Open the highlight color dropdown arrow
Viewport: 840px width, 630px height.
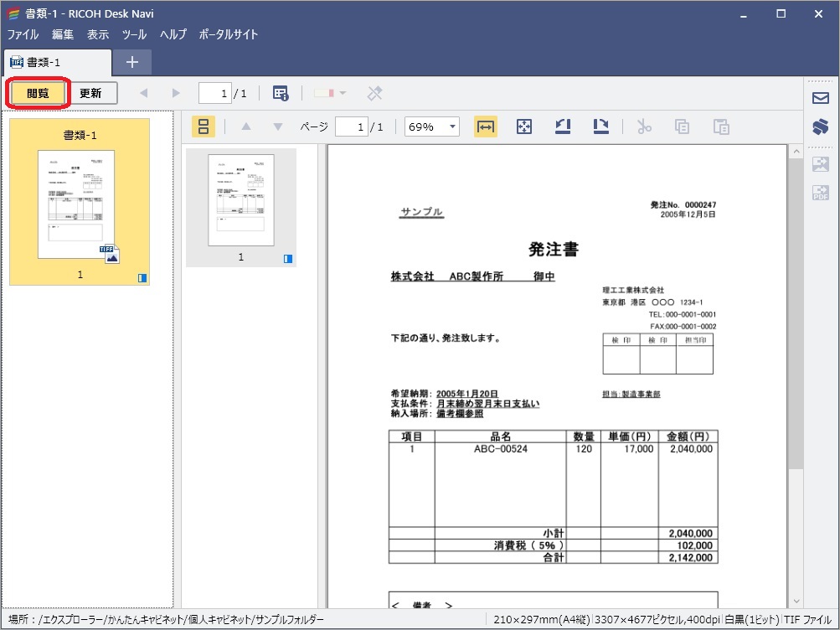tap(341, 93)
